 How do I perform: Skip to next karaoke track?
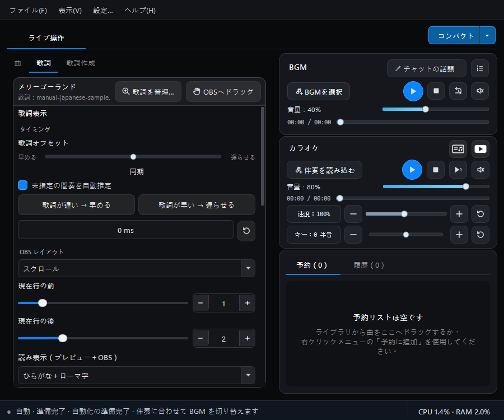click(458, 170)
